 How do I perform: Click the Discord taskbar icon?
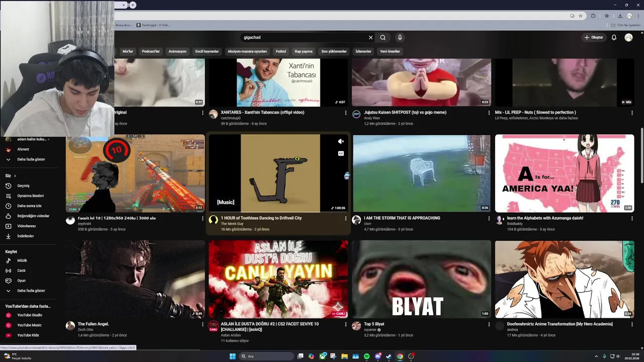click(x=378, y=356)
